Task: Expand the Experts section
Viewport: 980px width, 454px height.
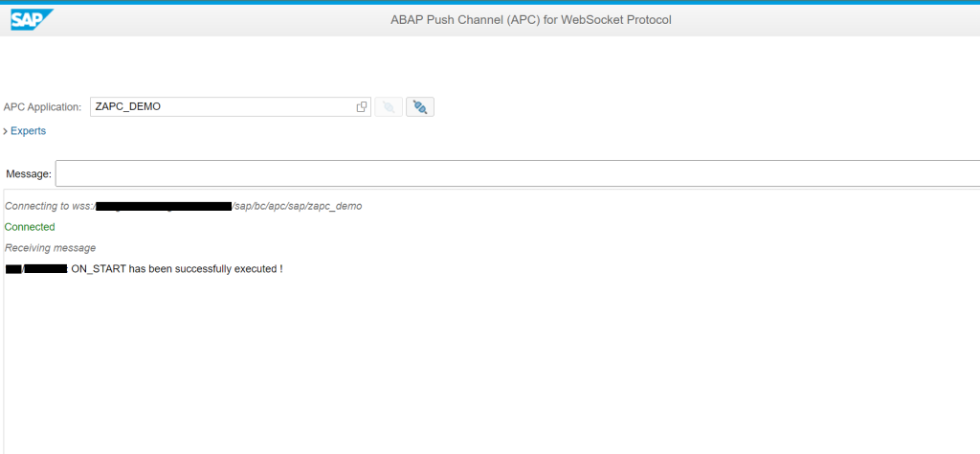Action: 25,130
